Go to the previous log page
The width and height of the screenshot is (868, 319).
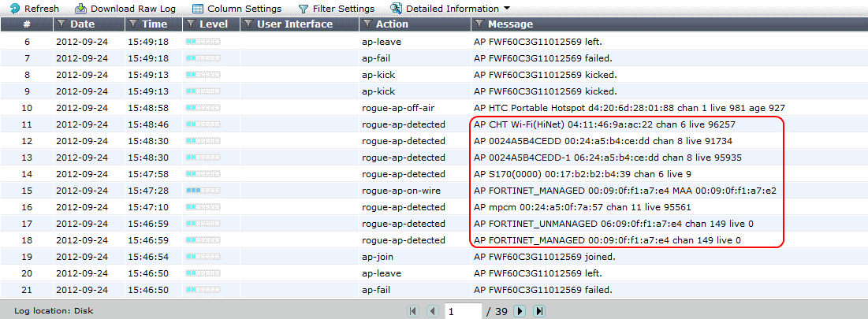click(x=433, y=311)
